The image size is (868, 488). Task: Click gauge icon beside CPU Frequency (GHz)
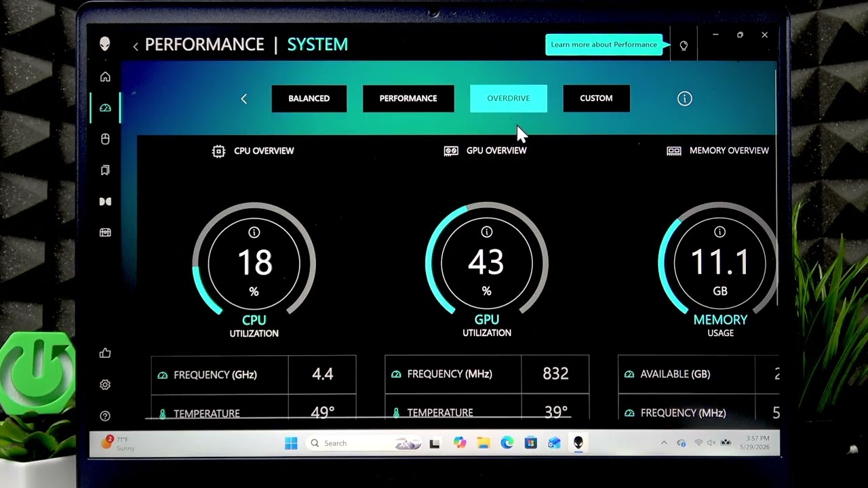[x=163, y=375]
